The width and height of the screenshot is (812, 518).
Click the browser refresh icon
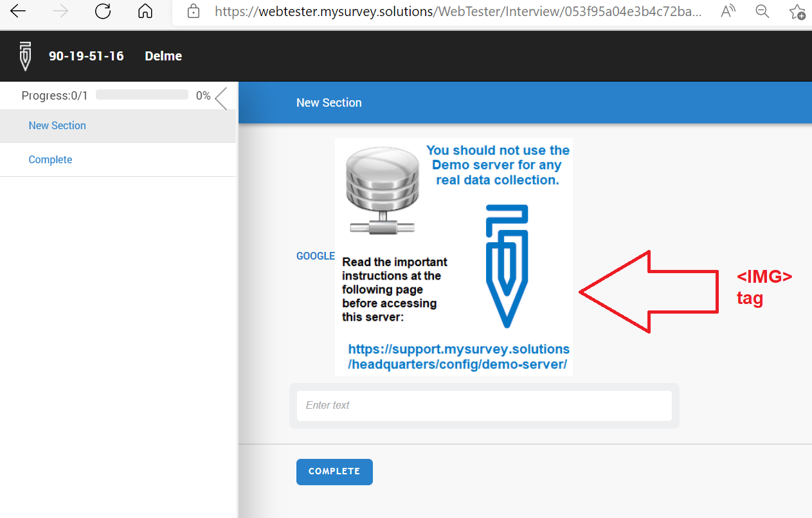point(103,11)
